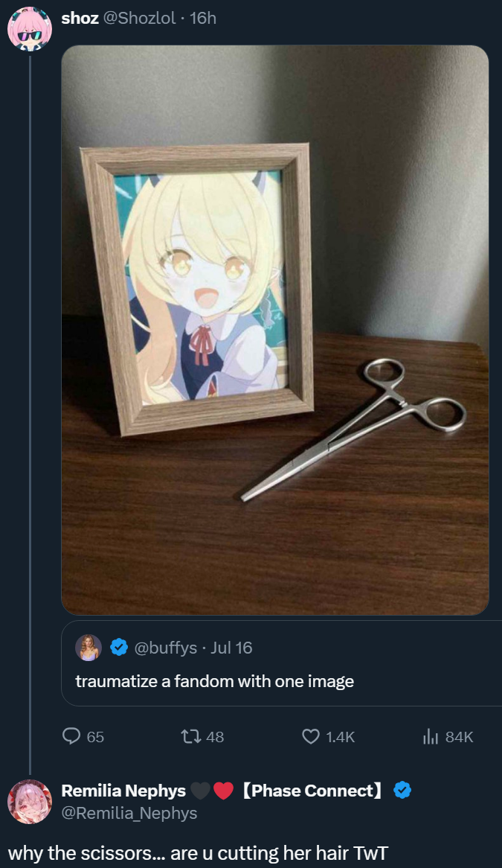Viewport: 502px width, 868px height.
Task: Select the reply text about scissors
Action: click(198, 852)
